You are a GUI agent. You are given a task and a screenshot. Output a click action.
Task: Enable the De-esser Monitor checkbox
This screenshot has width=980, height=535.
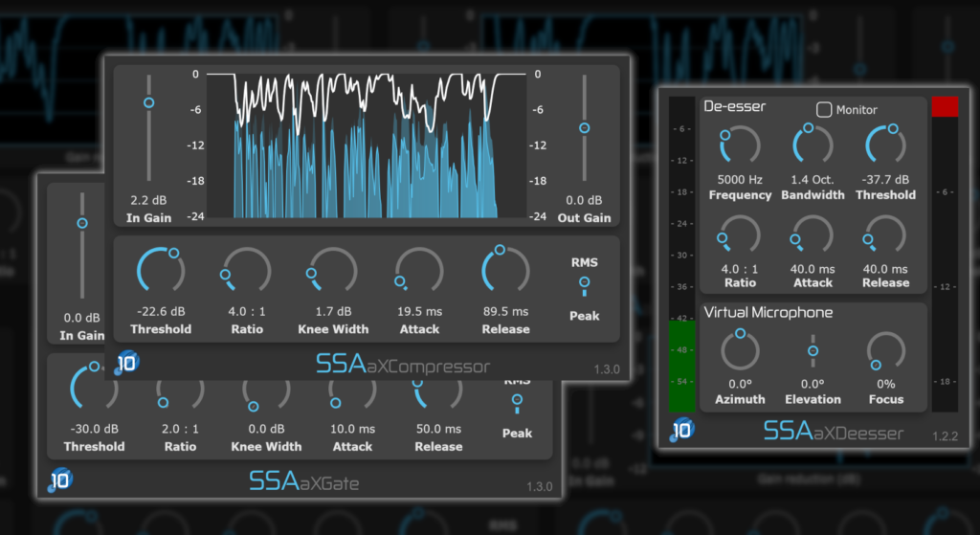click(824, 110)
